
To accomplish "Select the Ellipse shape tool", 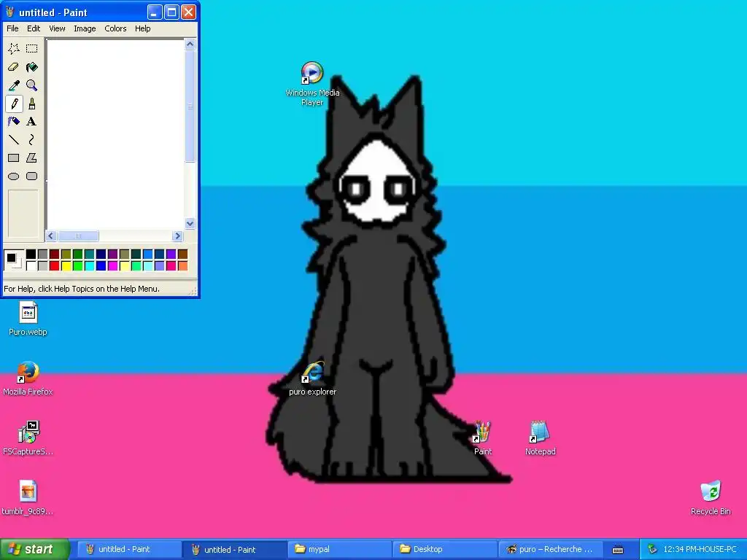I will [x=14, y=176].
